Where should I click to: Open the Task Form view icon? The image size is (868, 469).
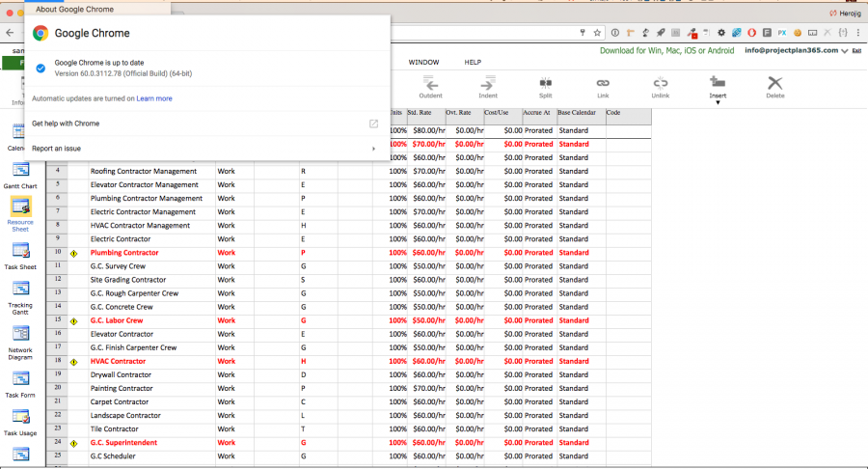(x=20, y=378)
